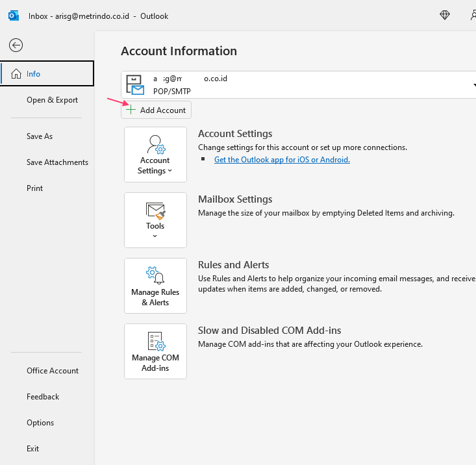Click the Info home icon
Screen dimensions: 476x465
pyautogui.click(x=16, y=74)
